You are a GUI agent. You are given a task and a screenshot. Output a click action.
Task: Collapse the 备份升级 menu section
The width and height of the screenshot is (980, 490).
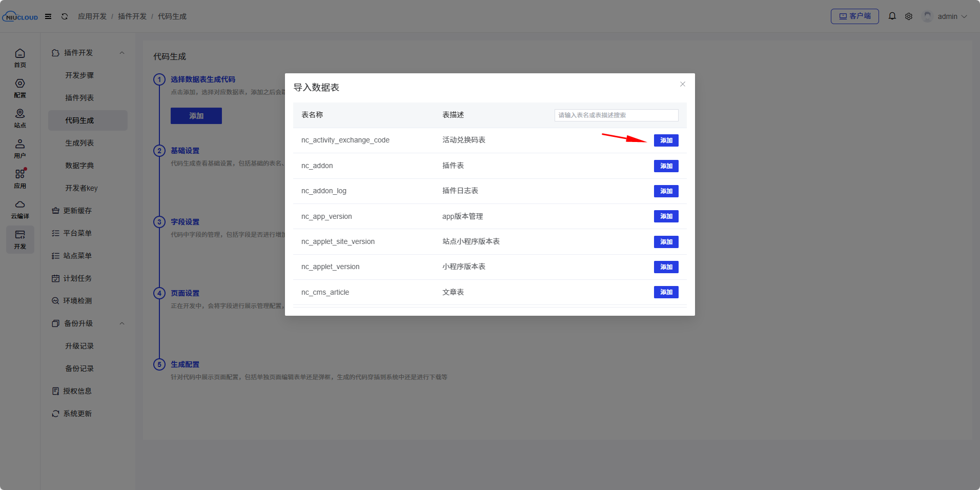(122, 323)
